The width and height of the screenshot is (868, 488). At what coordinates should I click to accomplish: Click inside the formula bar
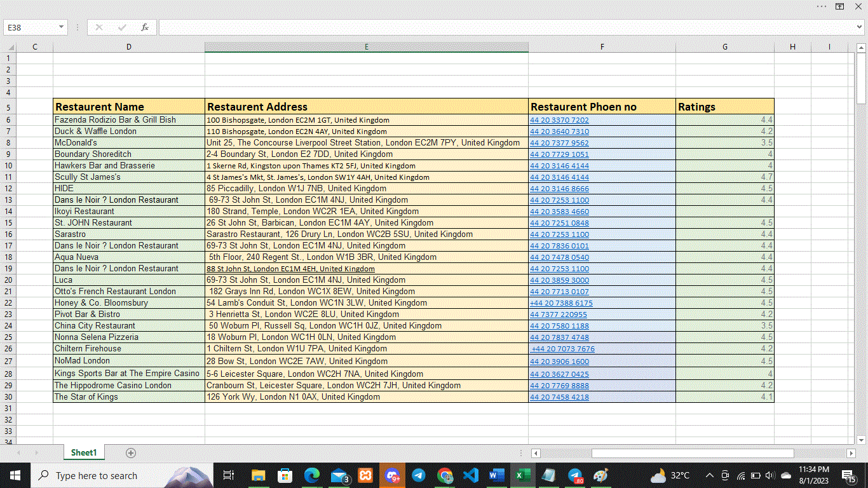point(445,27)
